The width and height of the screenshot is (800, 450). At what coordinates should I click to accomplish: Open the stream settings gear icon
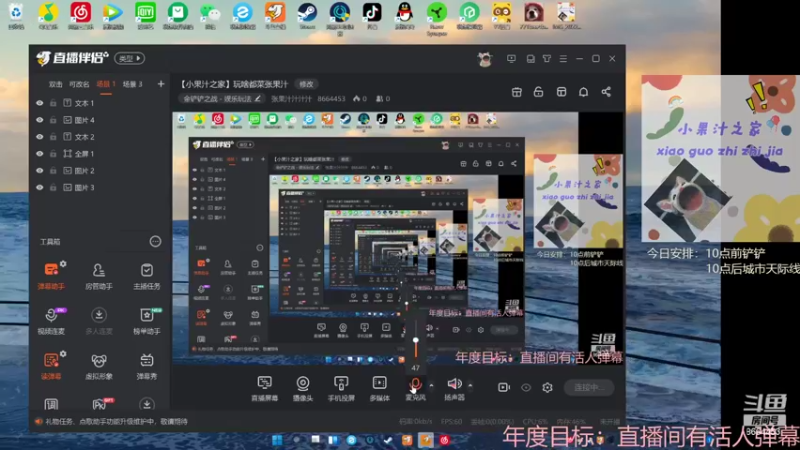click(x=547, y=387)
